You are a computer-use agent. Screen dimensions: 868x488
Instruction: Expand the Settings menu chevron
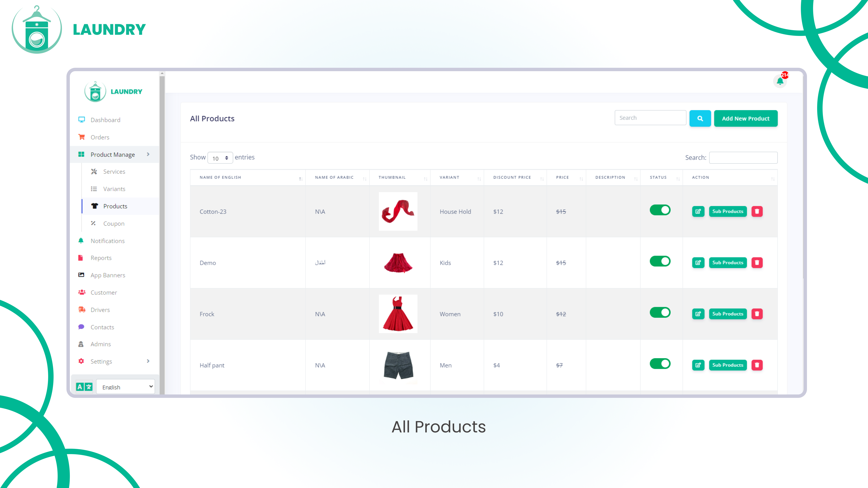[148, 361]
